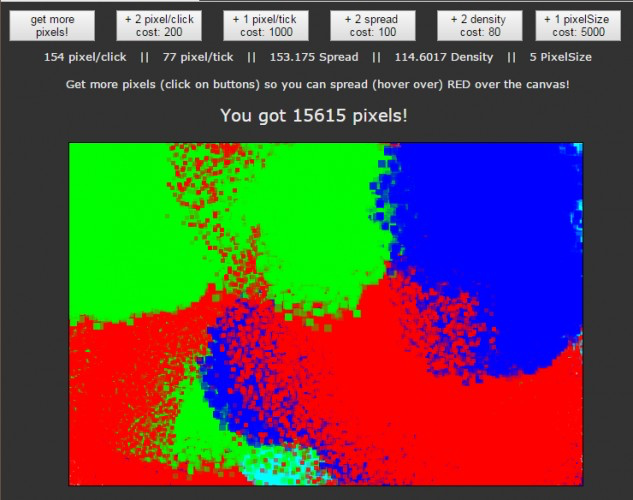Select the '5 PixelSize' stat
633x500 pixels.
tap(560, 57)
